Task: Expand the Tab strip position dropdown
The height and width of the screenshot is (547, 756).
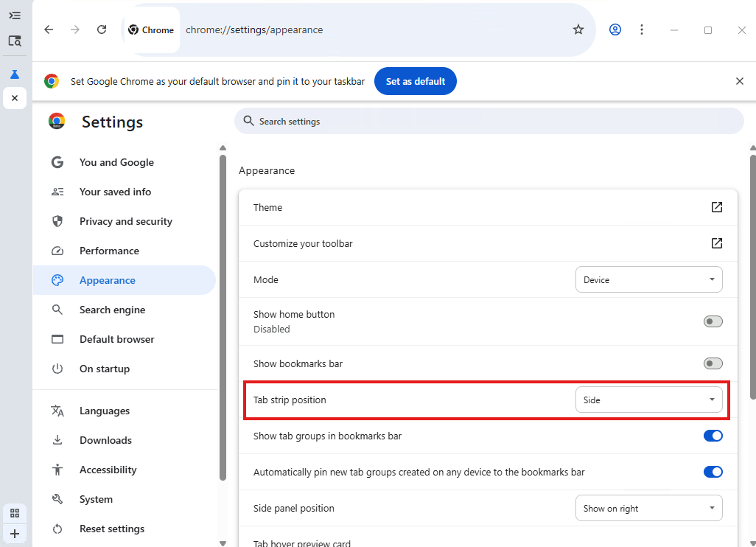Action: (x=648, y=400)
